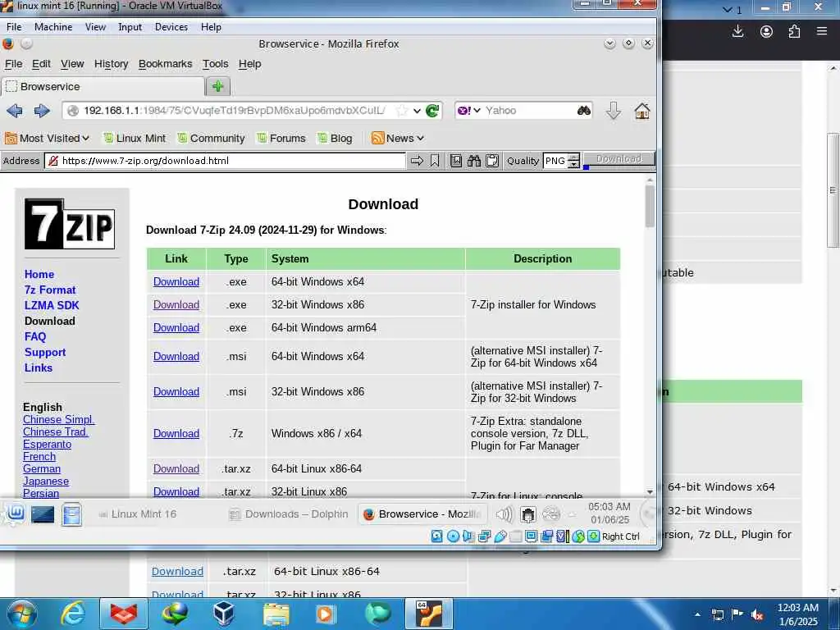The height and width of the screenshot is (630, 840).
Task: Click VirtualBox hard disk status icon
Action: [x=436, y=536]
